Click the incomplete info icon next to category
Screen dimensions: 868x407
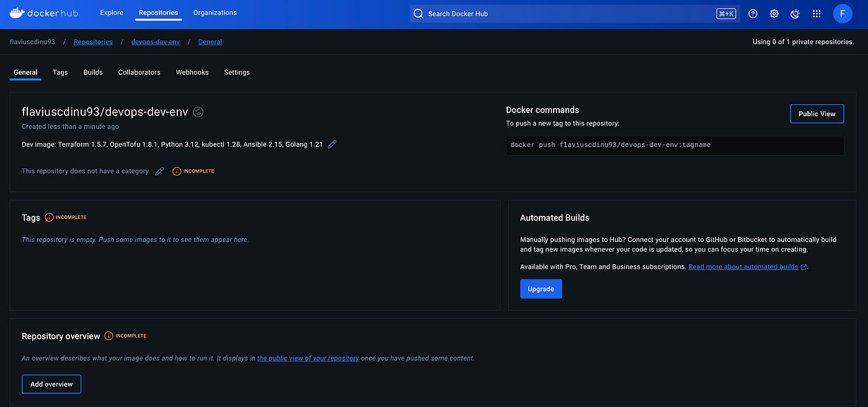point(177,171)
